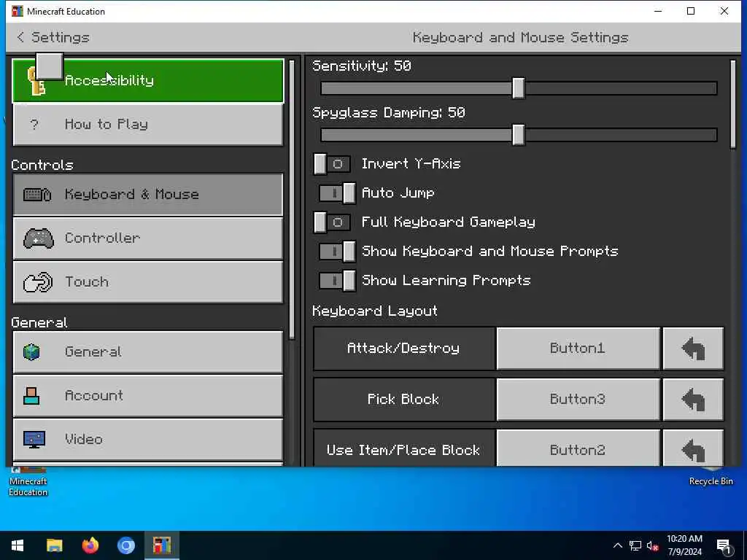Screen dimensions: 747x560
Task: Click the keyboard and mouse icon
Action: coord(37,194)
